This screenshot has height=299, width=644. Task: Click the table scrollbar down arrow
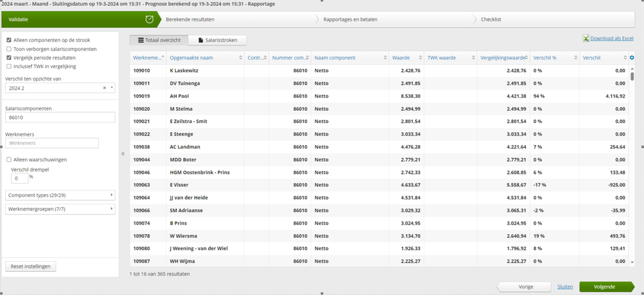tap(632, 262)
